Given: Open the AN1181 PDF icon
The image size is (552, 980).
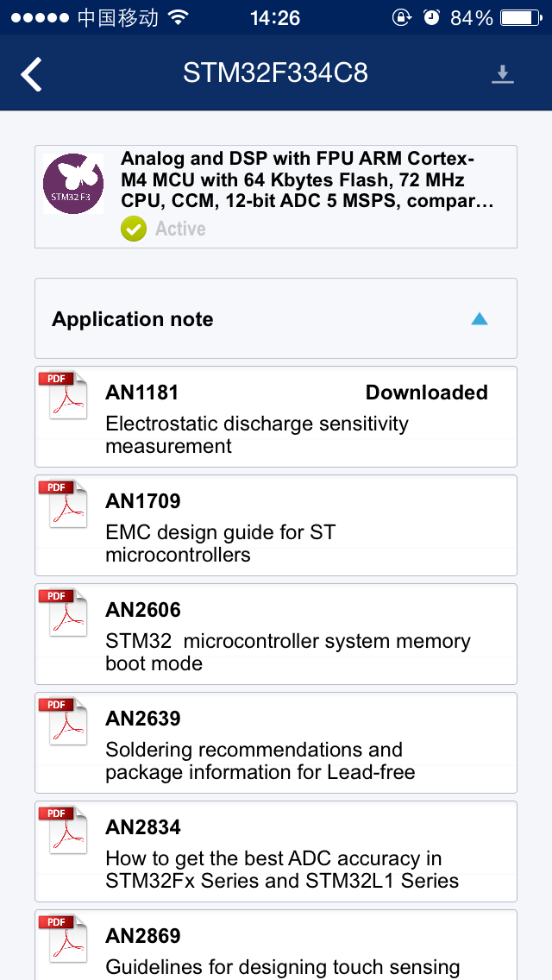Looking at the screenshot, I should coord(64,395).
